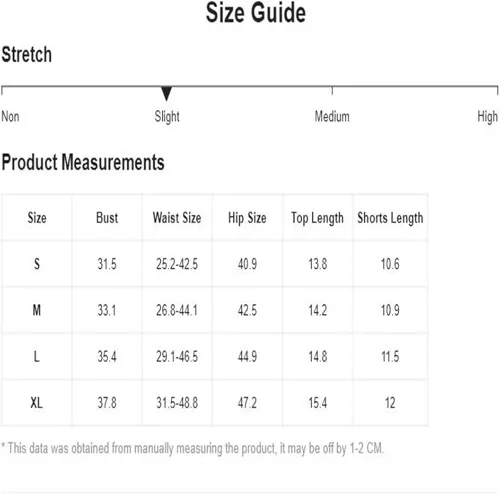Click the M size row label
Image resolution: width=500 pixels, height=495 pixels.
click(37, 310)
